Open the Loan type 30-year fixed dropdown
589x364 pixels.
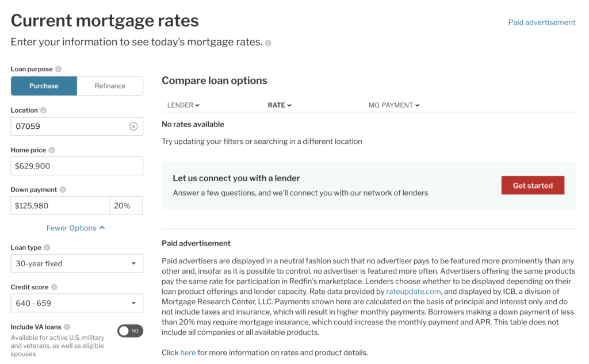(x=77, y=264)
